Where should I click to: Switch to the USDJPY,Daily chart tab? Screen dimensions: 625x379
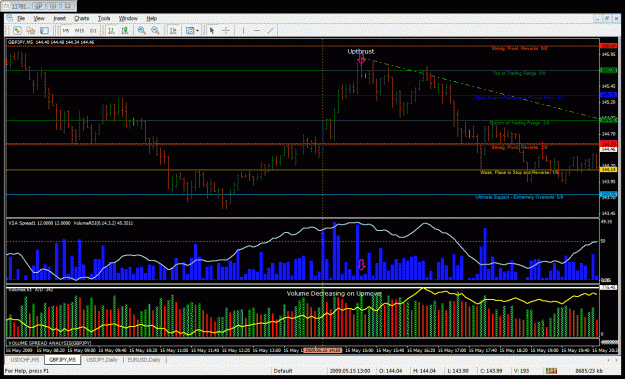pyautogui.click(x=102, y=360)
